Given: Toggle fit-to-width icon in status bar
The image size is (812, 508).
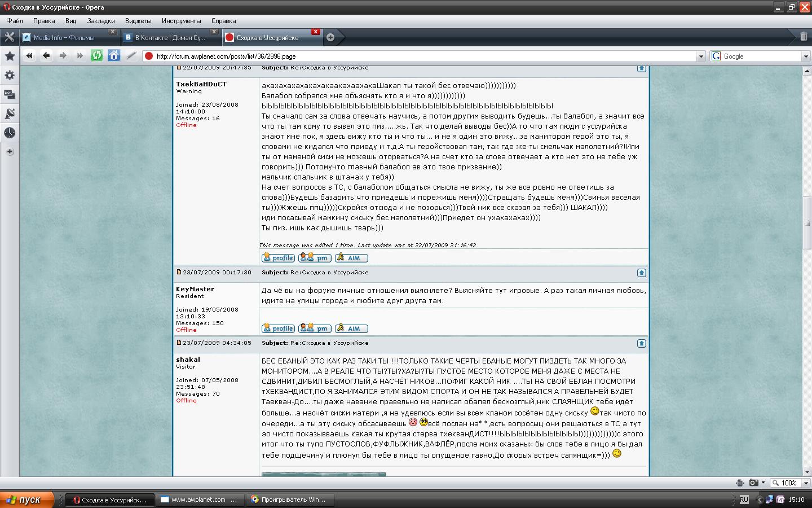Looking at the screenshot, I should tap(740, 483).
